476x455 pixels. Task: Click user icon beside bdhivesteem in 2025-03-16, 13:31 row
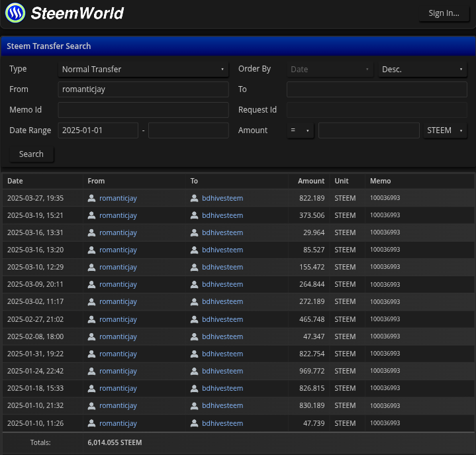[x=194, y=232]
